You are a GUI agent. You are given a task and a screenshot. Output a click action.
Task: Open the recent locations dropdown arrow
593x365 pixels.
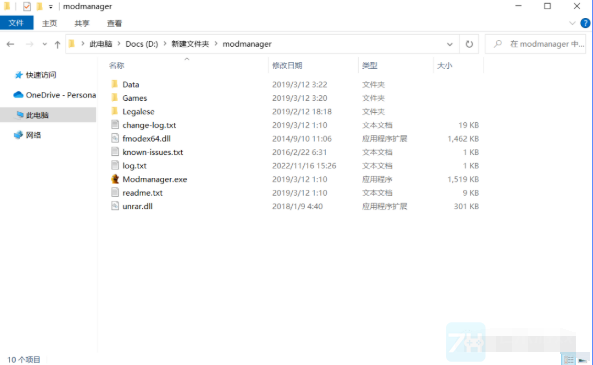[45, 44]
